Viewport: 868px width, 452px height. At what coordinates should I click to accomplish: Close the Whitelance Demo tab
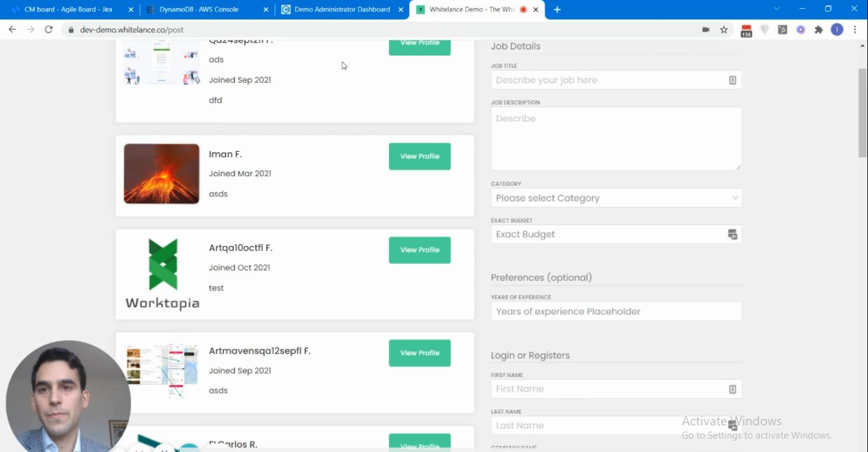point(536,10)
